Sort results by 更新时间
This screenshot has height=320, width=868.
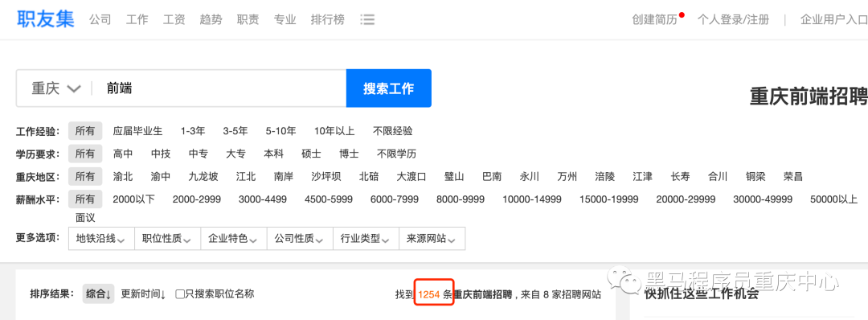tap(143, 294)
